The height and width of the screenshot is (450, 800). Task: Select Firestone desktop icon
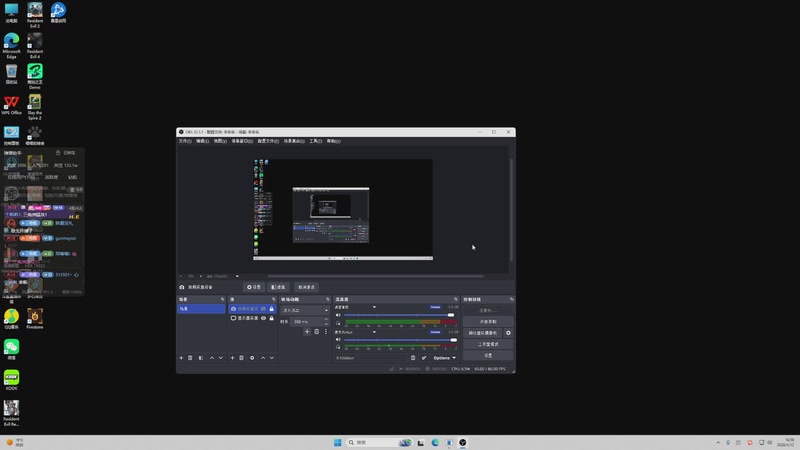(x=35, y=319)
